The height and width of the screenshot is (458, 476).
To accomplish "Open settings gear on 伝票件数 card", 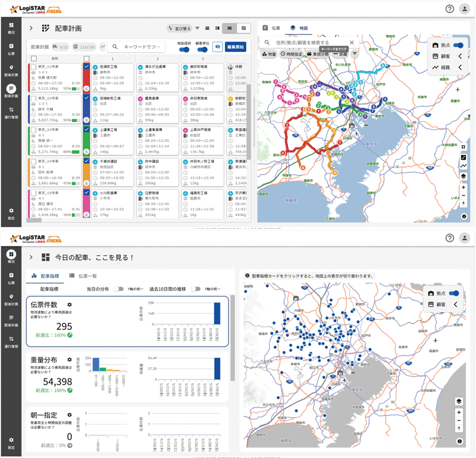I will [x=70, y=304].
